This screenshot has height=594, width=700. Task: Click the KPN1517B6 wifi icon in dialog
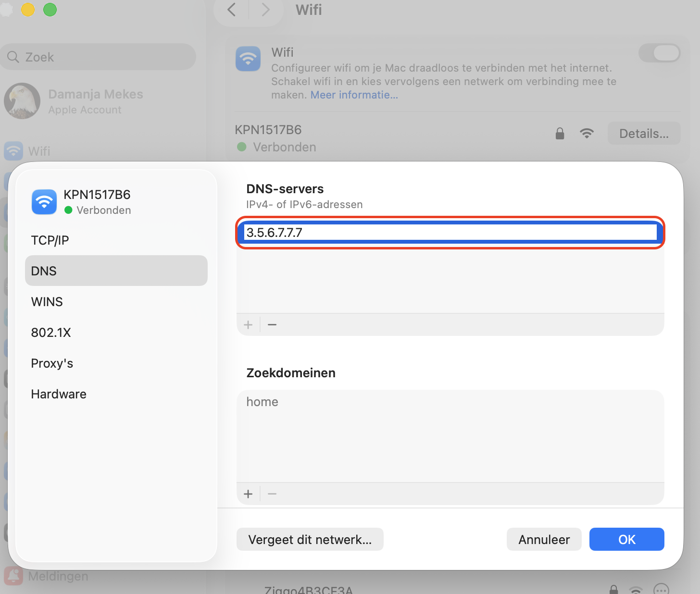tap(44, 202)
